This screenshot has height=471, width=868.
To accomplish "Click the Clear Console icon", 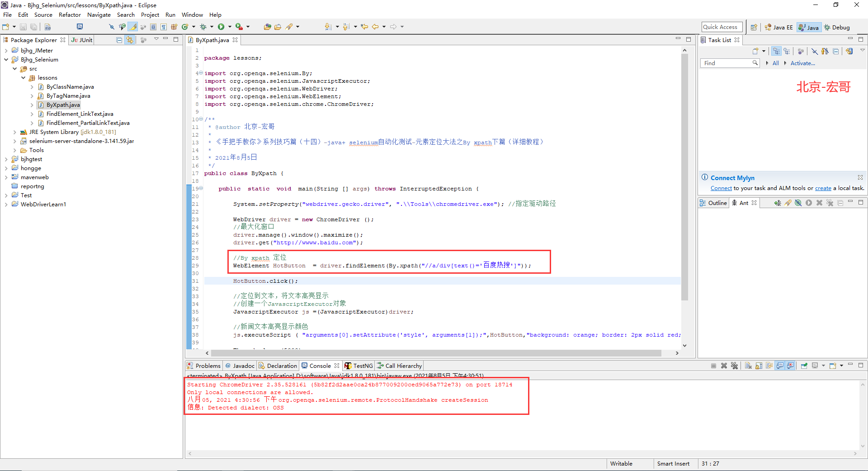I will click(748, 366).
